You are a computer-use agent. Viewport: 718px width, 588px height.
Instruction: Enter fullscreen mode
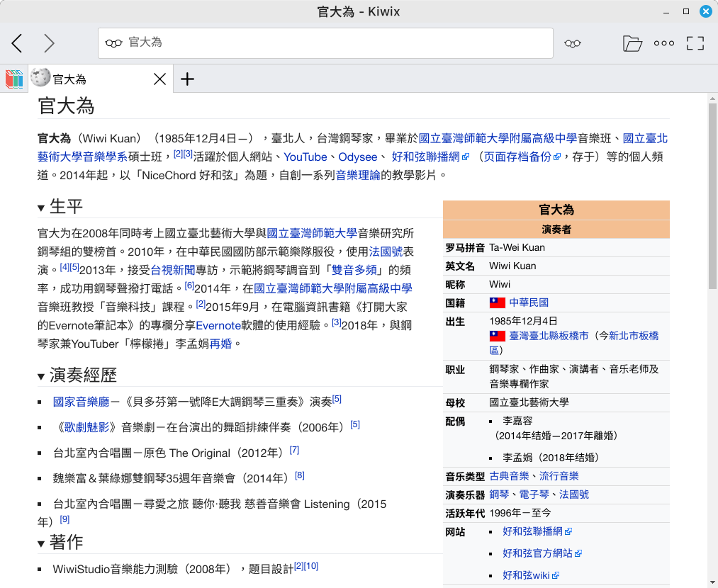(695, 43)
